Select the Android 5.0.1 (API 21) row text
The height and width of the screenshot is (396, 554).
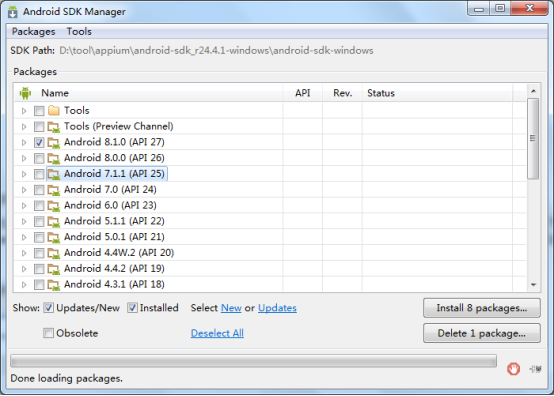coord(114,237)
